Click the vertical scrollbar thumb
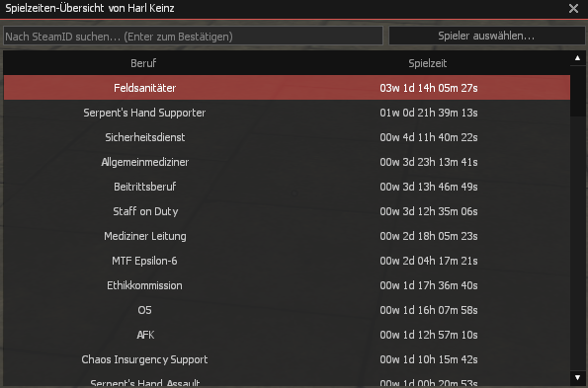Viewport: 588px width, 388px height. pyautogui.click(x=577, y=91)
